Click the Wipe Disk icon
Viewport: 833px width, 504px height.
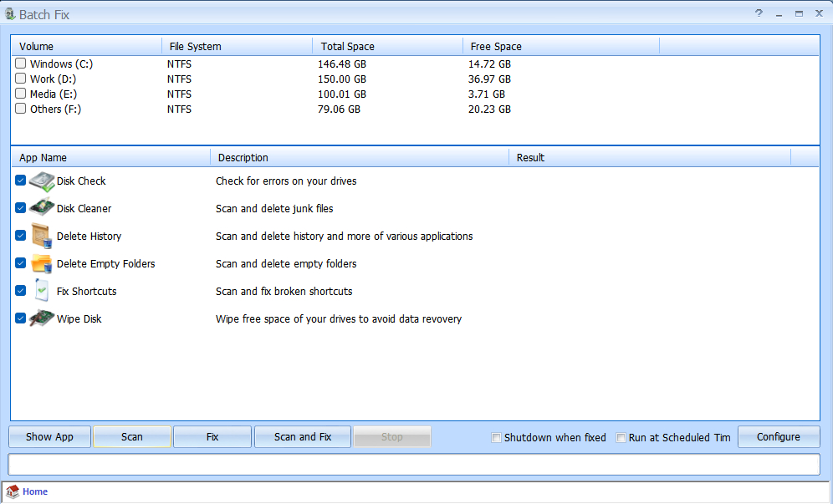(42, 318)
